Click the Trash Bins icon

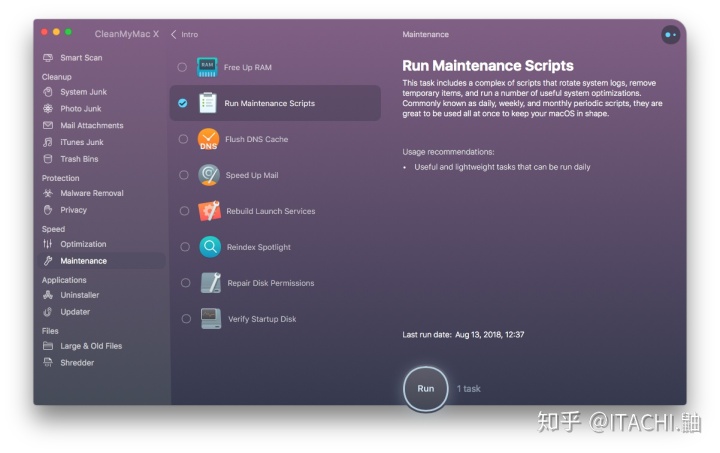coord(48,159)
